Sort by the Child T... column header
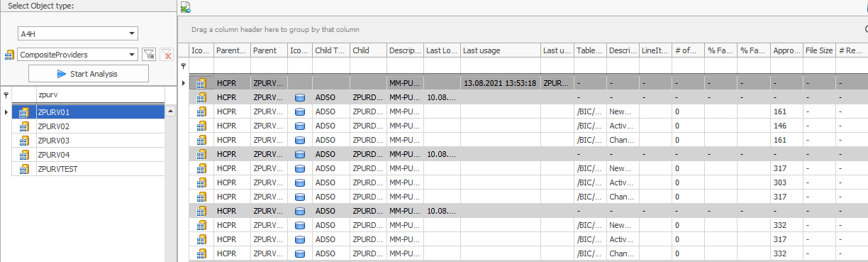 click(331, 50)
